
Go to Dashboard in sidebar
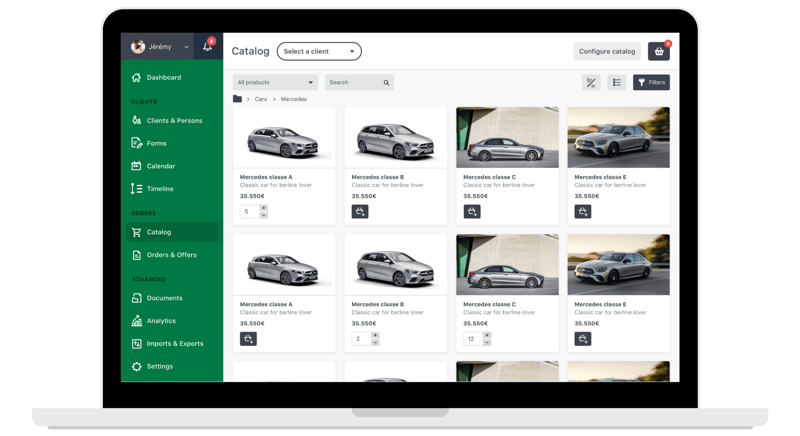(163, 77)
